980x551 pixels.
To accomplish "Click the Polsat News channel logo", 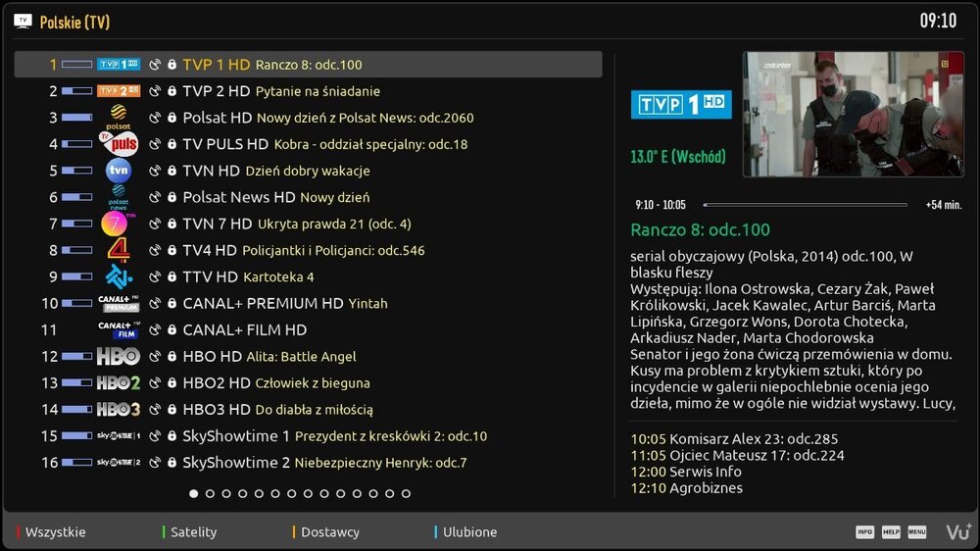I will coord(119,197).
